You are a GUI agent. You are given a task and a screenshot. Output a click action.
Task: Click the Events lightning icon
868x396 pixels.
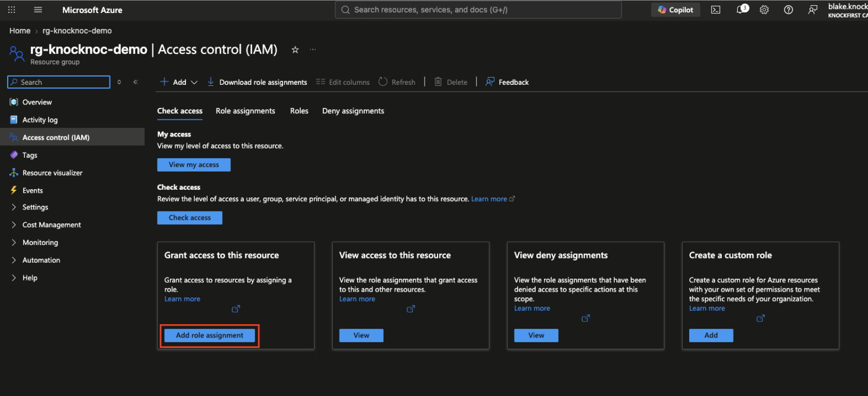[14, 190]
